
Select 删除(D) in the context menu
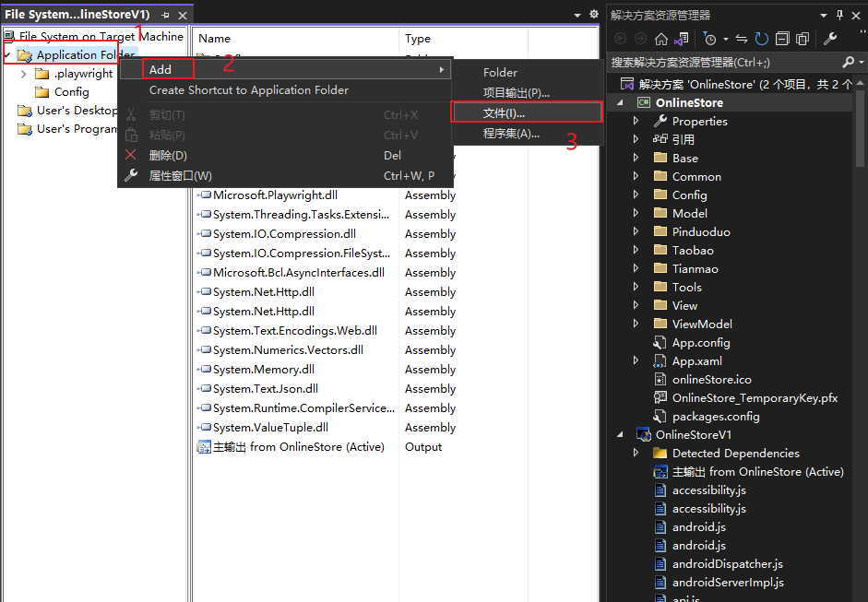[168, 155]
